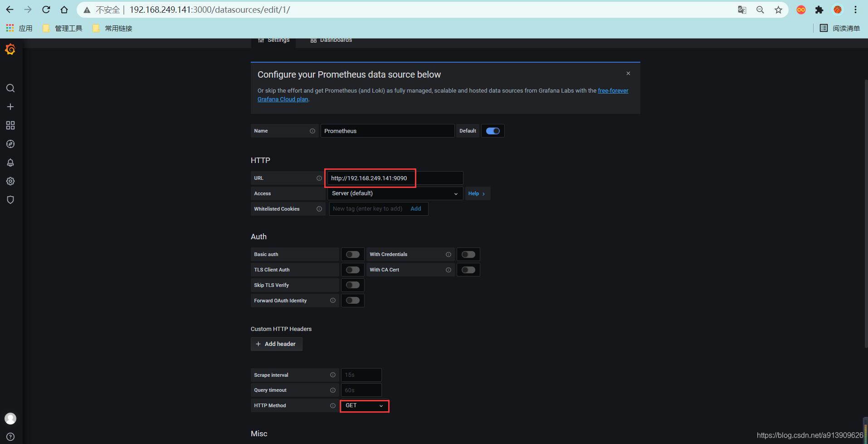This screenshot has height=444, width=868.
Task: Switch to Dashboards tab
Action: [x=332, y=40]
